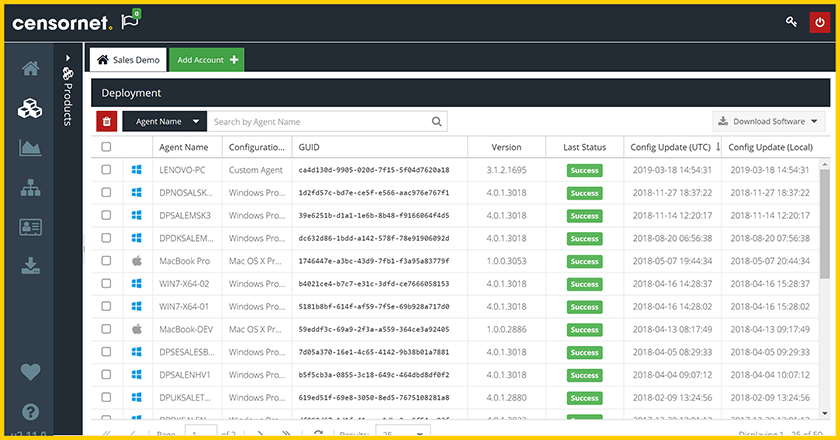Screen dimensions: 840x440
Task: Tick the checkbox for DPUKSALET row
Action: [106, 397]
